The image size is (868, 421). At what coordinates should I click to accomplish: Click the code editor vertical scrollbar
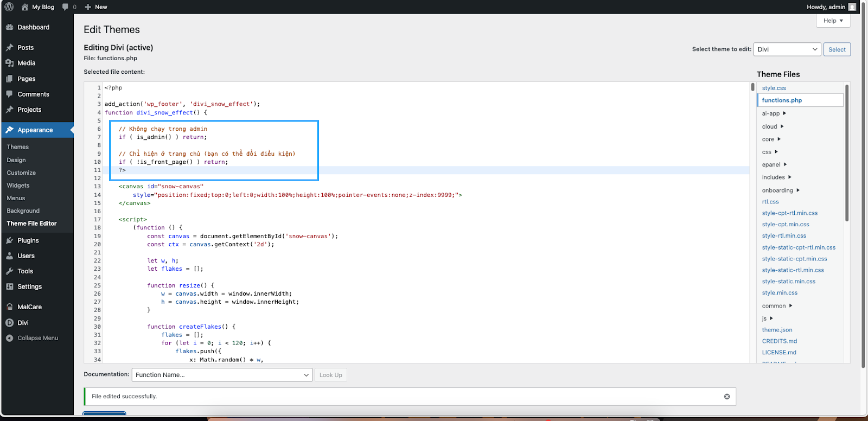click(x=752, y=87)
